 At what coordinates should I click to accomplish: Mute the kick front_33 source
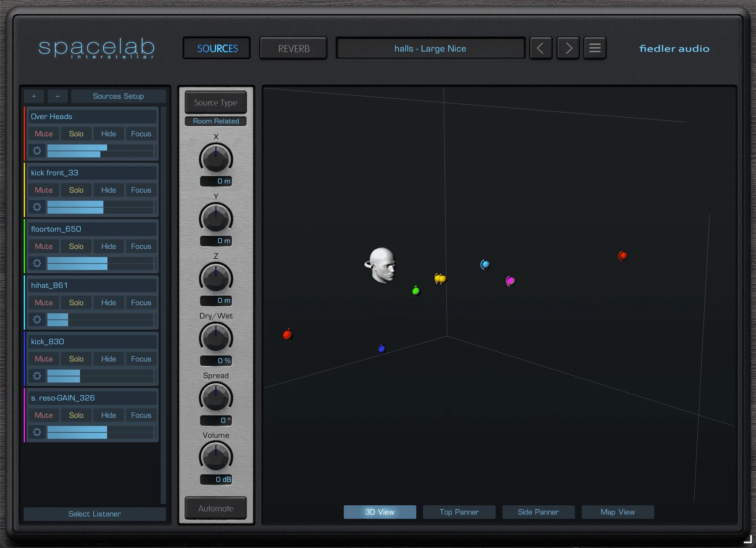43,190
